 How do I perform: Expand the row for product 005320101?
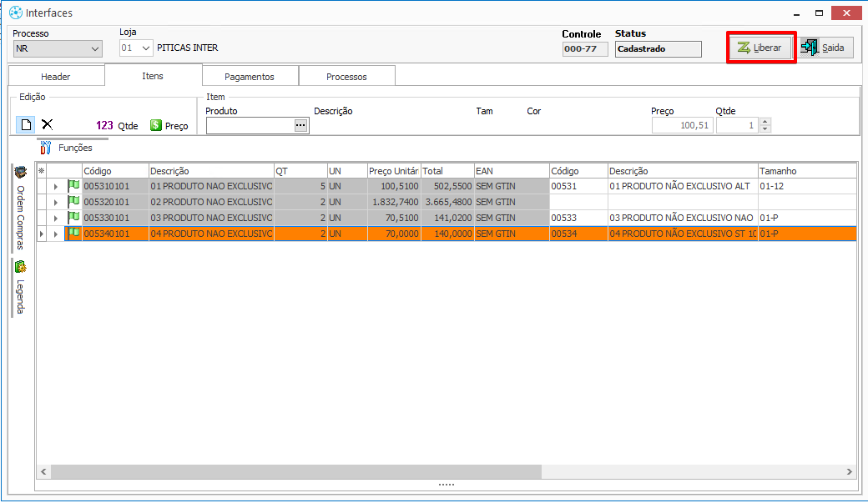[56, 202]
